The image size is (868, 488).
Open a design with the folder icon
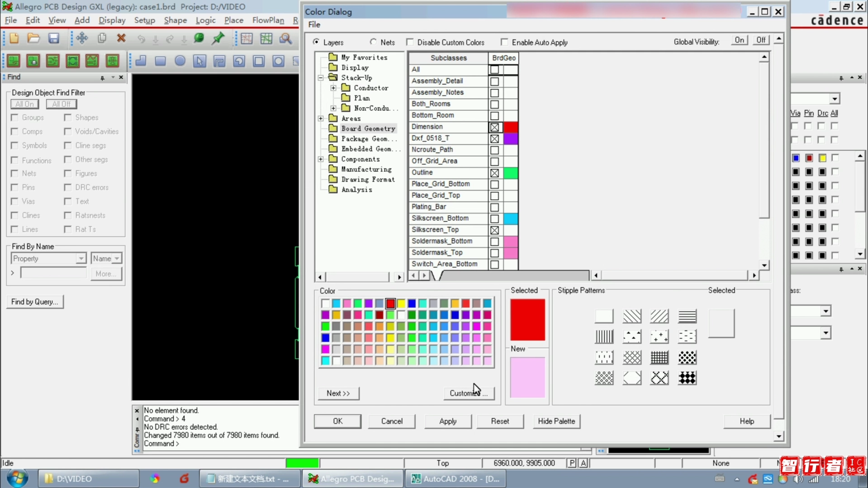click(33, 38)
